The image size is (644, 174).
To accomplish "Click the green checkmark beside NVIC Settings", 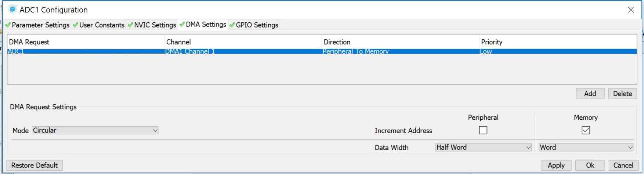I will [130, 25].
